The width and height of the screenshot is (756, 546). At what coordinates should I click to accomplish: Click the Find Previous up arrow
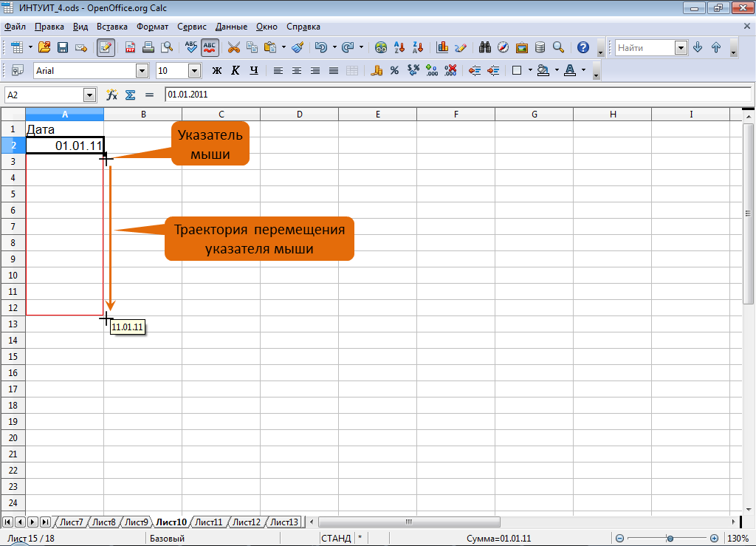(716, 47)
